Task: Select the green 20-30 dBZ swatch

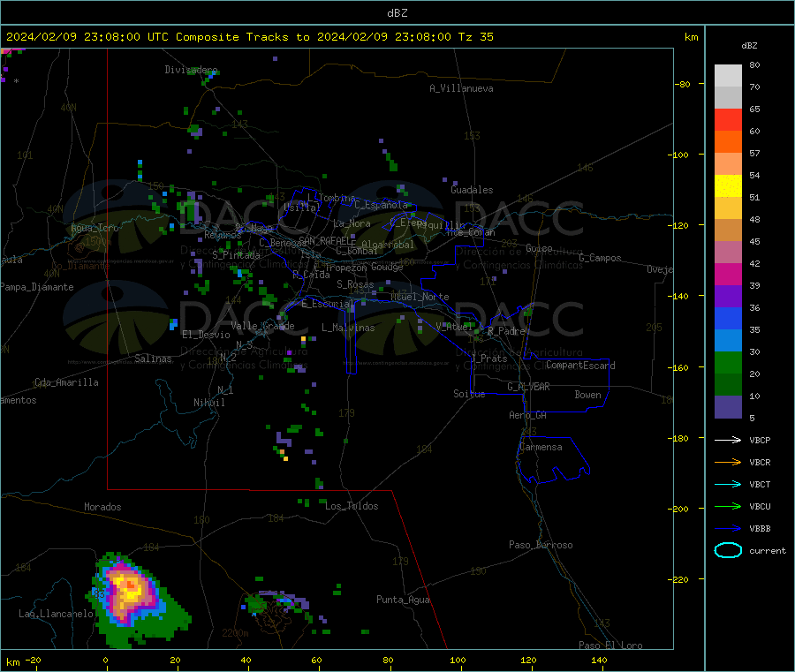Action: 728,362
